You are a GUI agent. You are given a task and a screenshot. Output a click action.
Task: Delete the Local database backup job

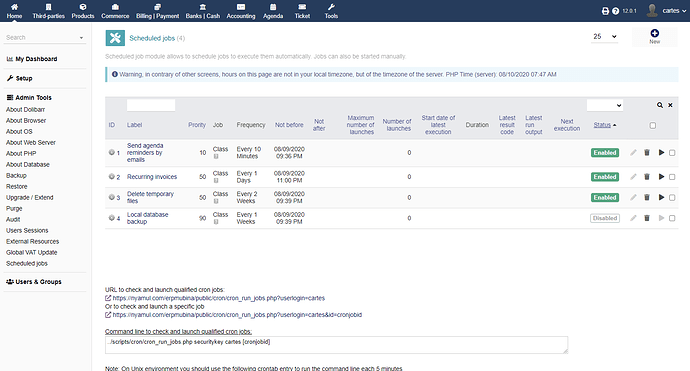[x=647, y=218]
